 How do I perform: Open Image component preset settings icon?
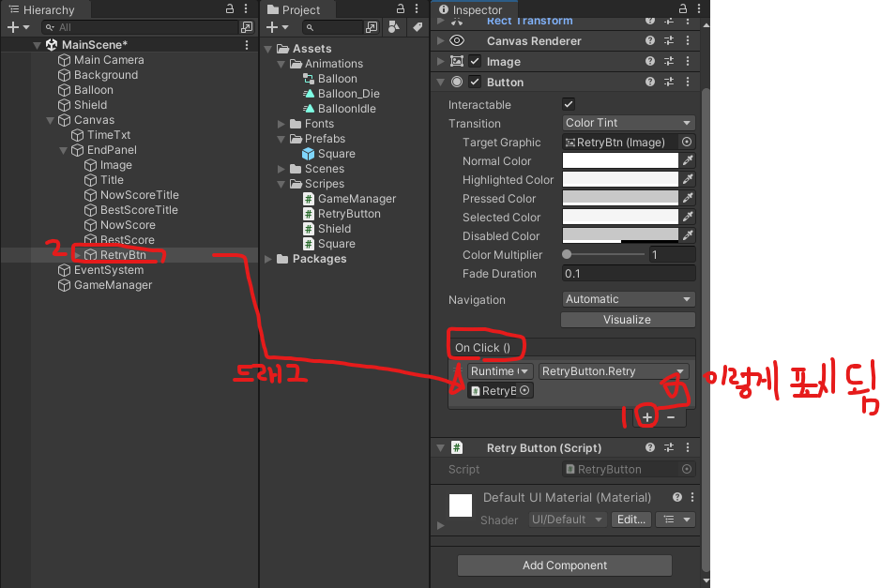click(x=669, y=61)
